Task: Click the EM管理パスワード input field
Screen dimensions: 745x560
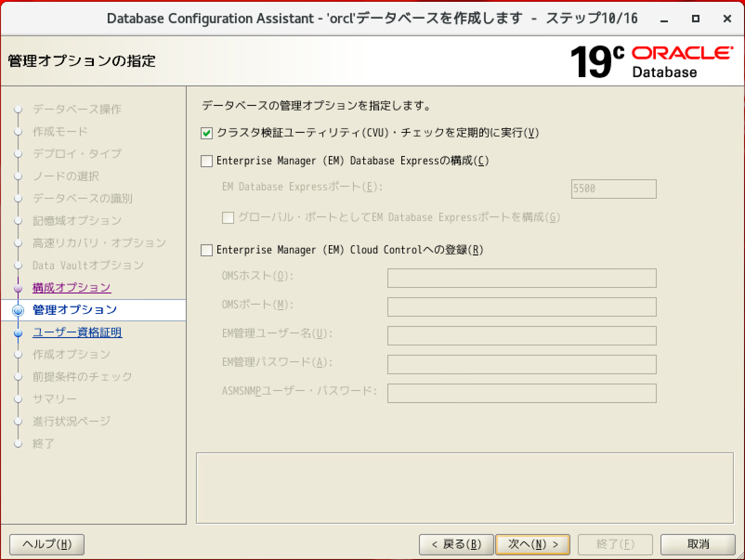Action: click(522, 365)
